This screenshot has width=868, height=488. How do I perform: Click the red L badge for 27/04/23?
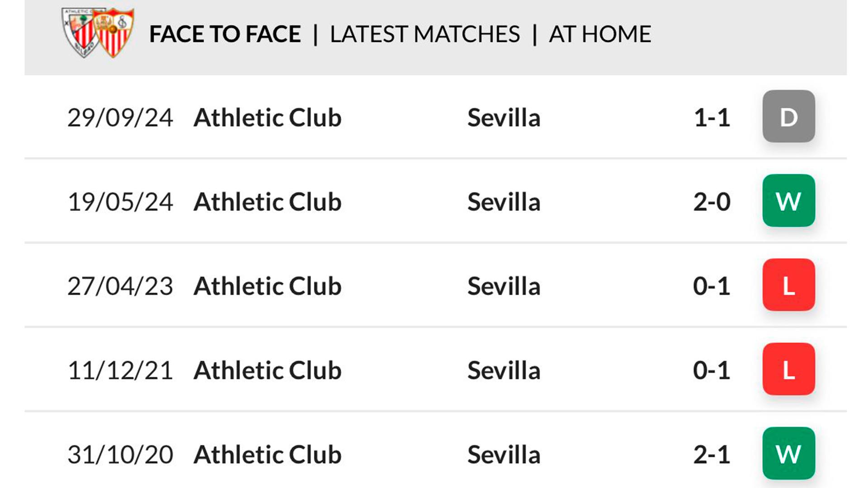pyautogui.click(x=788, y=285)
